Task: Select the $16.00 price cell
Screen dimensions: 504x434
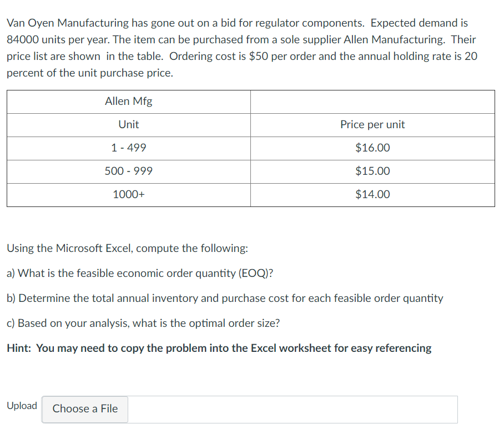Action: [372, 148]
